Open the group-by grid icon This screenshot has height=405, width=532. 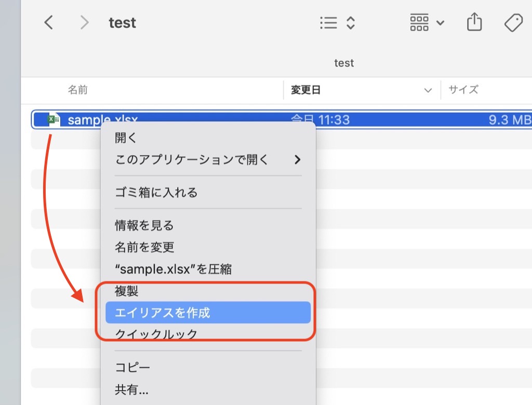(419, 23)
